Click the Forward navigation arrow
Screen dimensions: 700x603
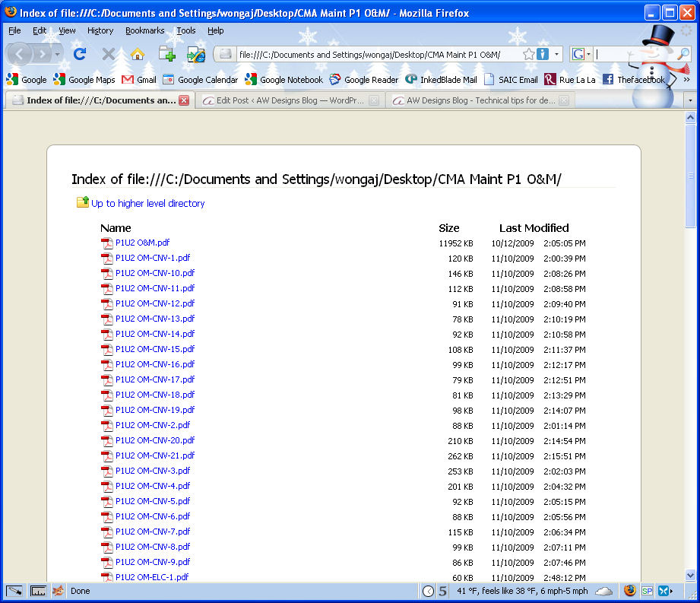pyautogui.click(x=42, y=55)
